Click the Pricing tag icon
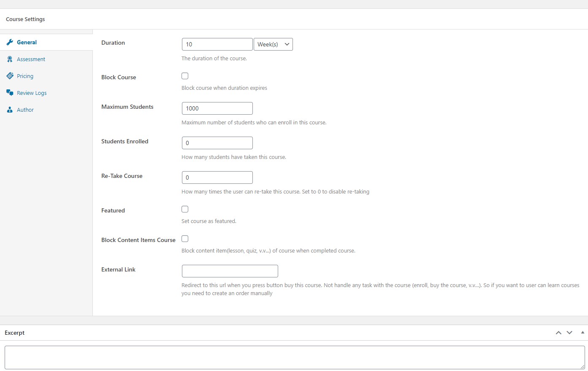This screenshot has width=588, height=371. click(x=10, y=76)
